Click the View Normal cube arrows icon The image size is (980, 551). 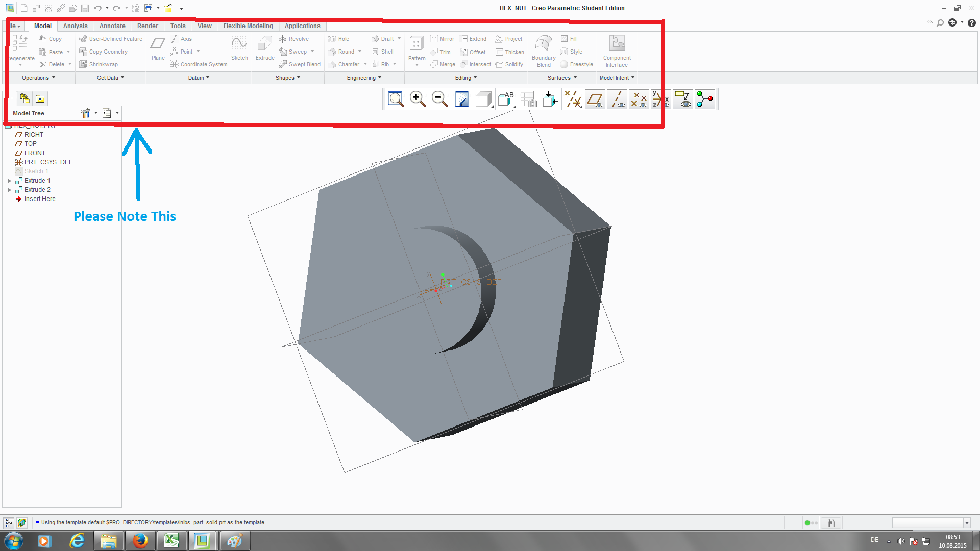tap(550, 99)
